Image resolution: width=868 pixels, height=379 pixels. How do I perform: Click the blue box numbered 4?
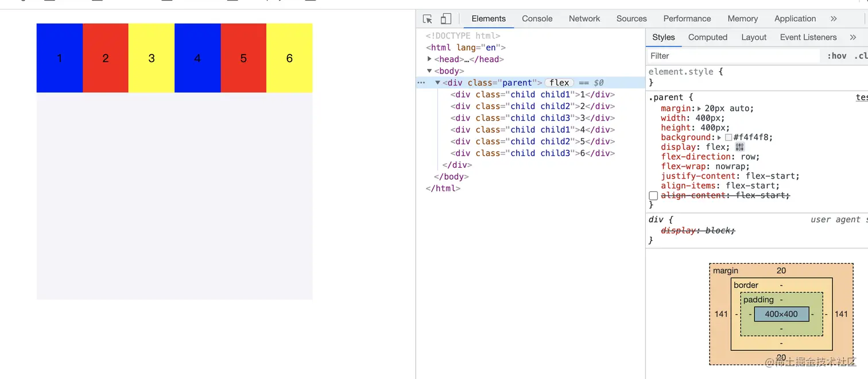click(x=197, y=58)
